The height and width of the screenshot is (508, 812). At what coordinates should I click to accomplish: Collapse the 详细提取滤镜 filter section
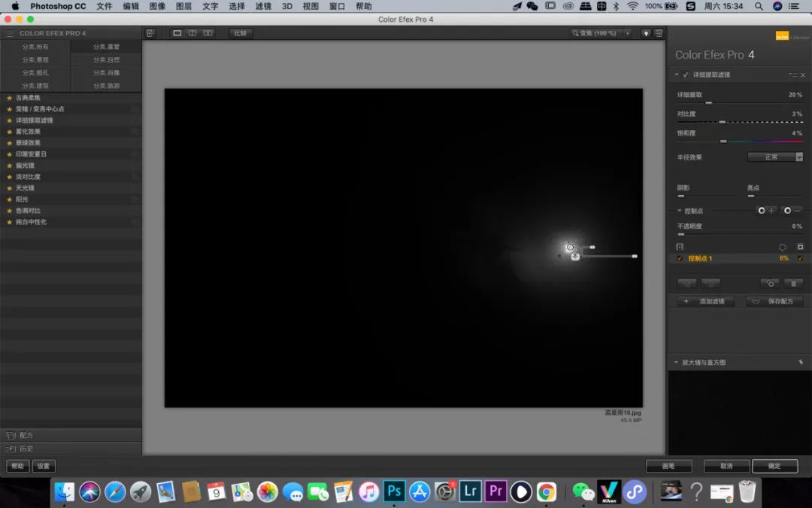click(x=677, y=75)
